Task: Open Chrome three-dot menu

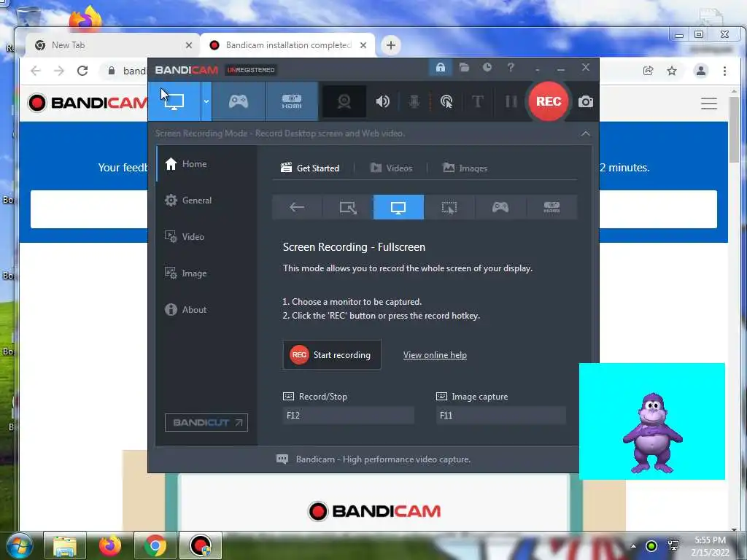Action: [724, 71]
